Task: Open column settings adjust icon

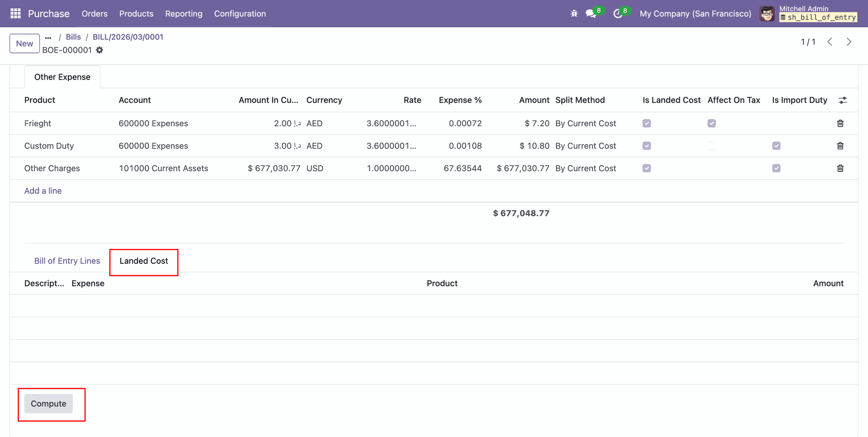Action: [x=843, y=100]
